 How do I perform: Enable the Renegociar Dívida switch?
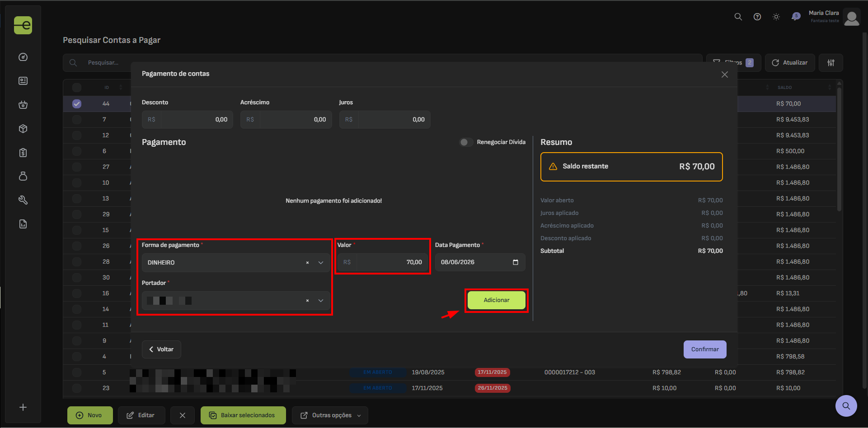coord(466,142)
